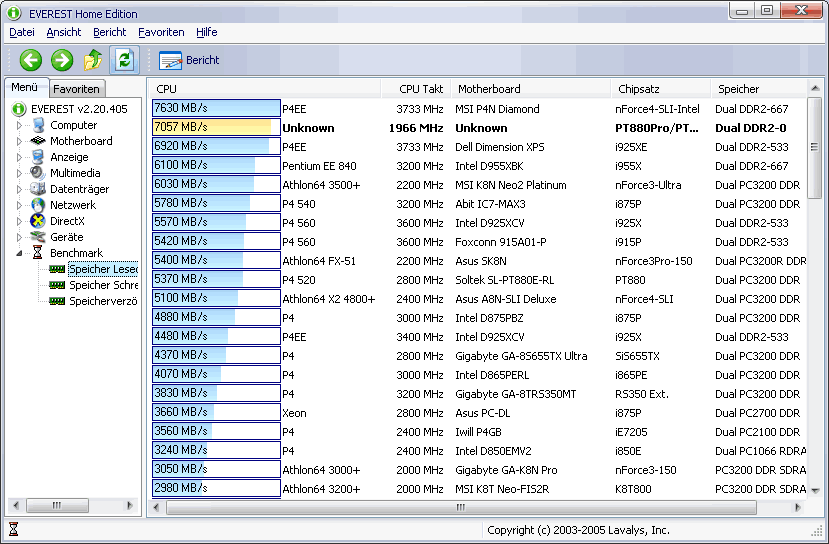829x544 pixels.
Task: Select the Datenträger drive icon in tree
Action: 38,189
